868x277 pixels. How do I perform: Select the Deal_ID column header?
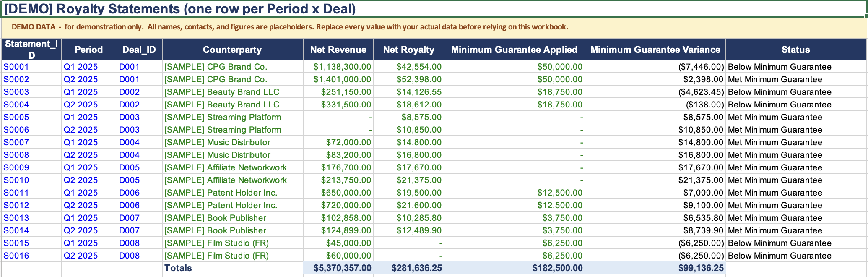pyautogui.click(x=139, y=49)
